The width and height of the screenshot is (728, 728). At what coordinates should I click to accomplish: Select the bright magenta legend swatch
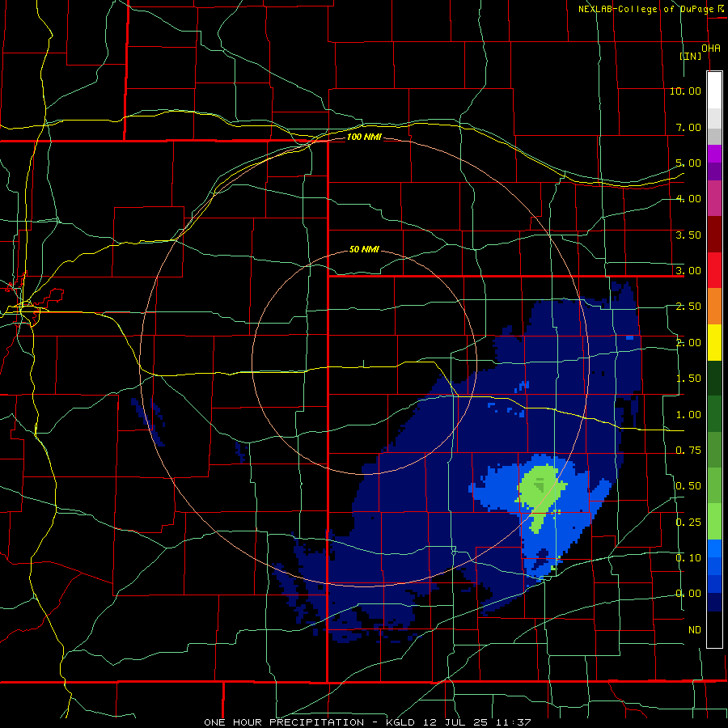tap(714, 154)
